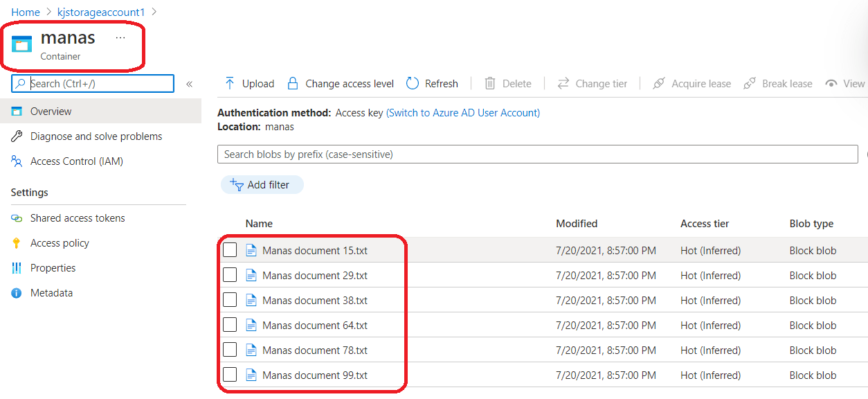This screenshot has height=399, width=868.
Task: Click the Acquire lease icon
Action: (659, 83)
